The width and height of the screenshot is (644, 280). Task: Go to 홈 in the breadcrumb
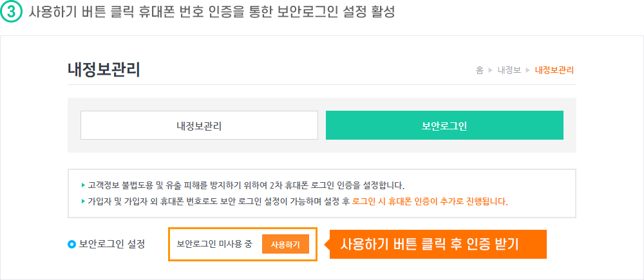click(479, 70)
